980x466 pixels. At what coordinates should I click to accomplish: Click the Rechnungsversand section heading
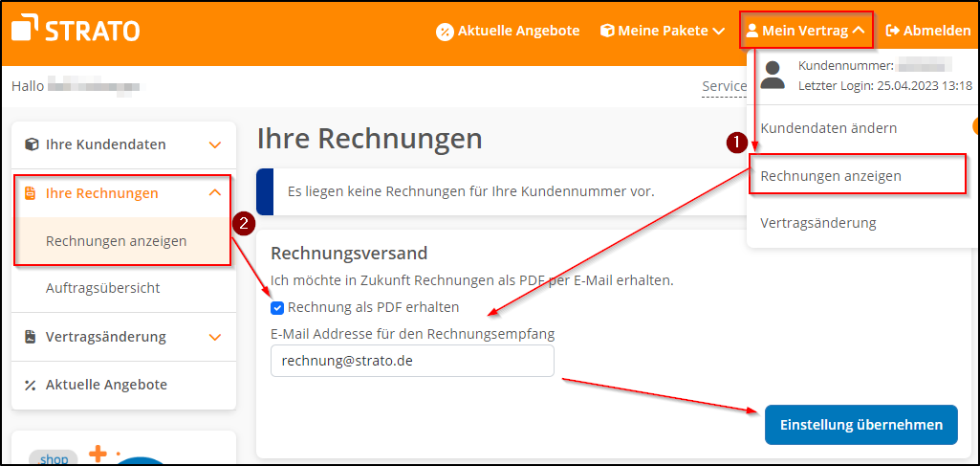point(349,254)
